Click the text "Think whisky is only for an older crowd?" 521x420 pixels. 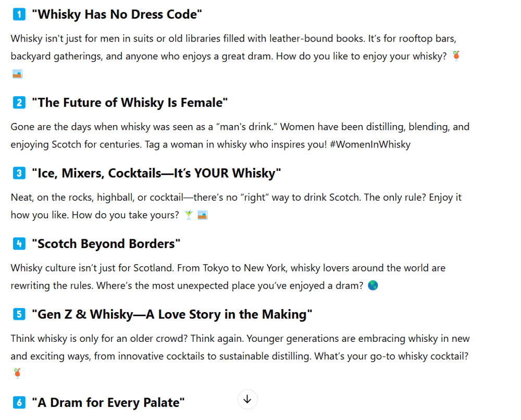coord(100,338)
